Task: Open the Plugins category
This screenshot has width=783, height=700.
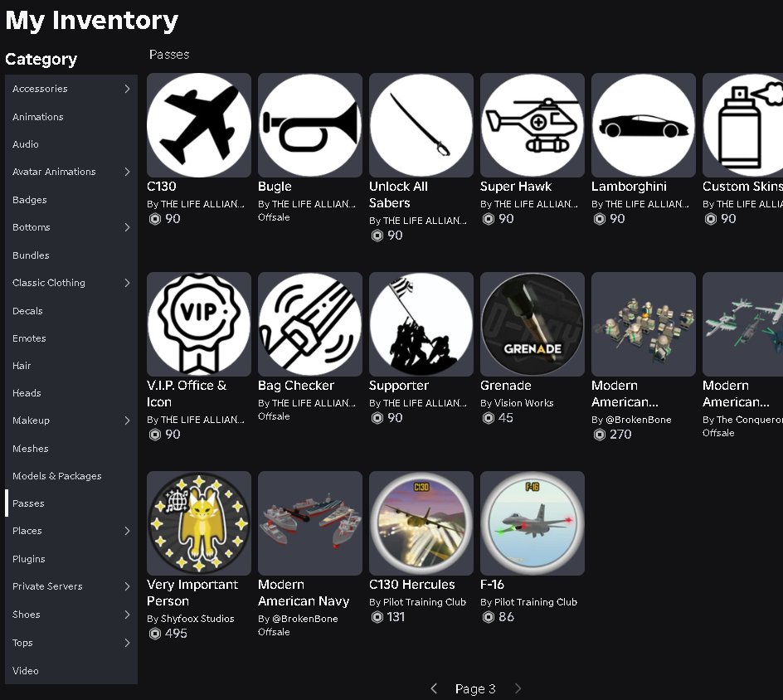Action: [x=71, y=559]
